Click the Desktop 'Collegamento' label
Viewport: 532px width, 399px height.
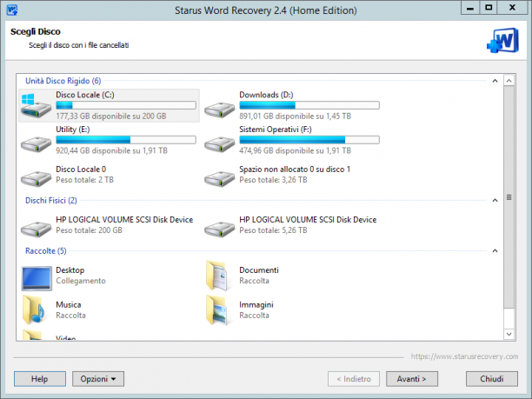tap(81, 281)
